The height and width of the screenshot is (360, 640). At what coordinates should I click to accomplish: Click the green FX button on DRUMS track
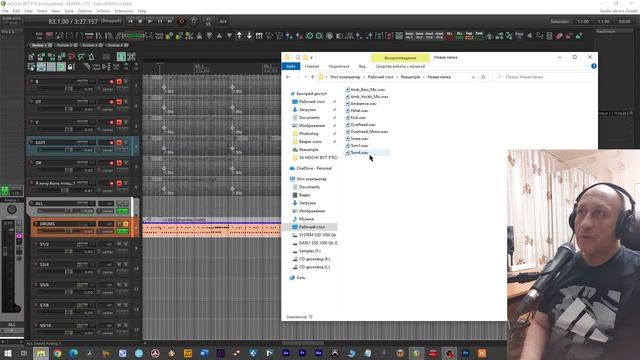pyautogui.click(x=122, y=231)
